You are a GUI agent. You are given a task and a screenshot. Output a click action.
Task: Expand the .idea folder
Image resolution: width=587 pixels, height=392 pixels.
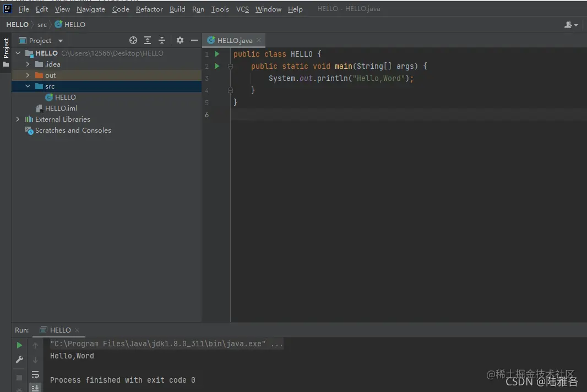[28, 64]
